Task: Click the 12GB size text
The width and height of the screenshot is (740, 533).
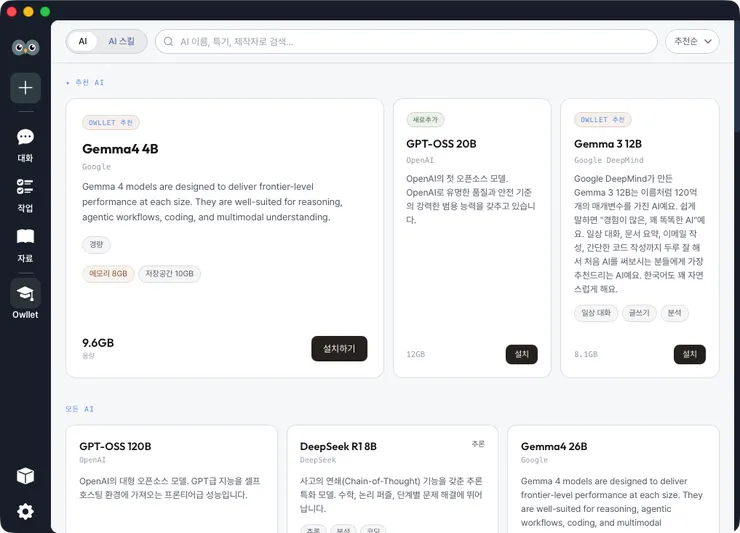Action: click(x=416, y=354)
